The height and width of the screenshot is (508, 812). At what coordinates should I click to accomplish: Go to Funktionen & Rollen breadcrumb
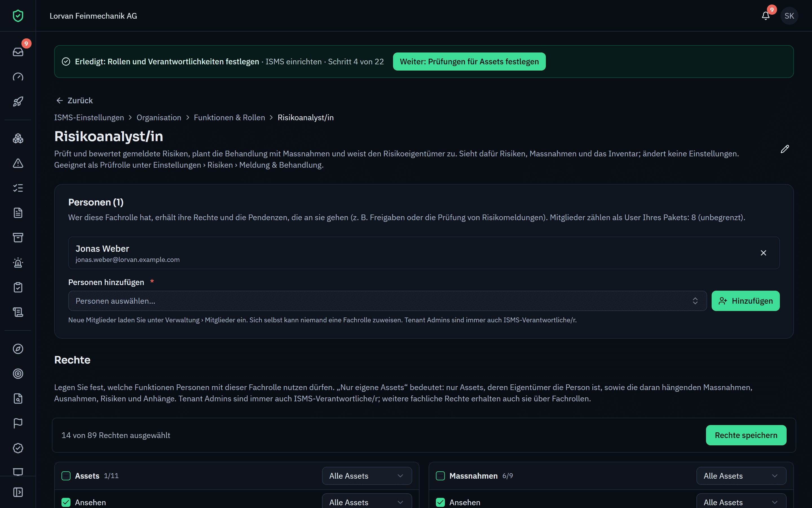click(x=230, y=118)
